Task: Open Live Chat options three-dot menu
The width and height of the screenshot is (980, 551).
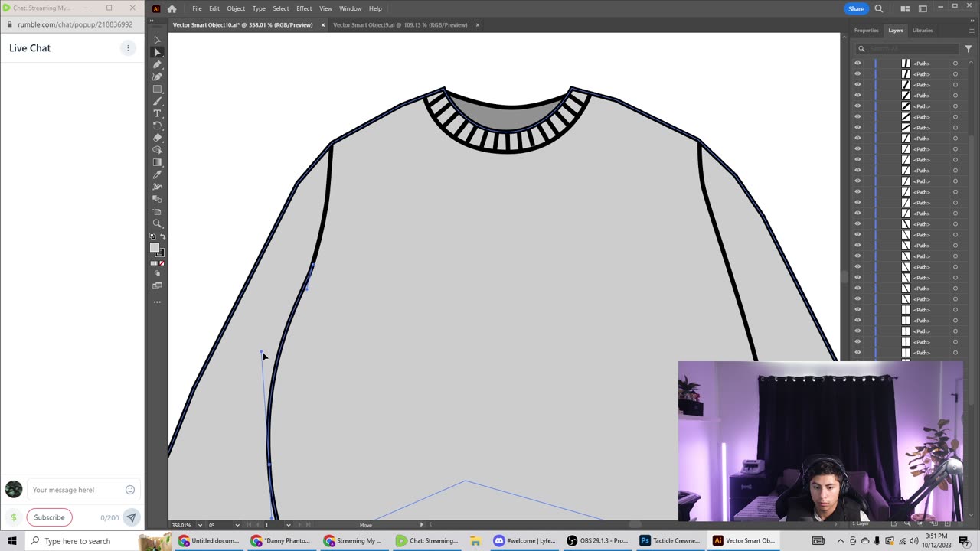Action: coord(128,48)
